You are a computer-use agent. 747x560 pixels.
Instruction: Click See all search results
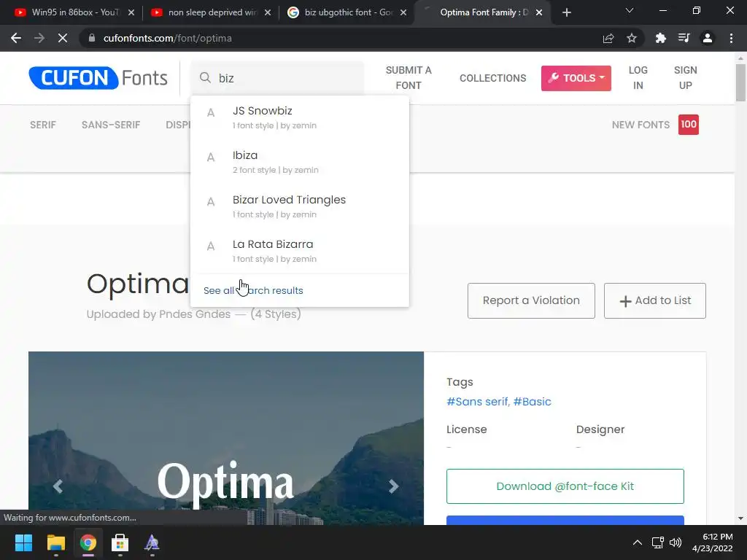click(253, 290)
